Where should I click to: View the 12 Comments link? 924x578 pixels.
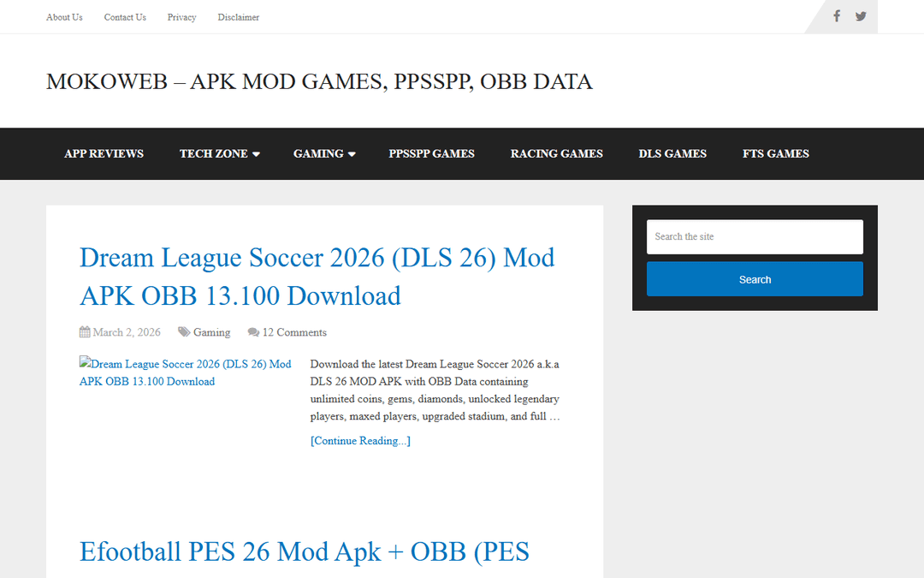(294, 332)
